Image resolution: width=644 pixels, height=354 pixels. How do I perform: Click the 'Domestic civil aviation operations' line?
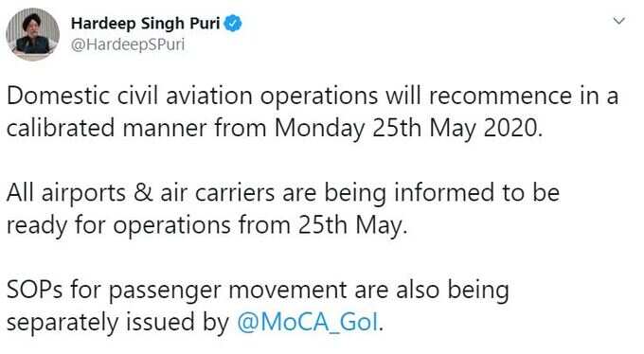click(313, 97)
